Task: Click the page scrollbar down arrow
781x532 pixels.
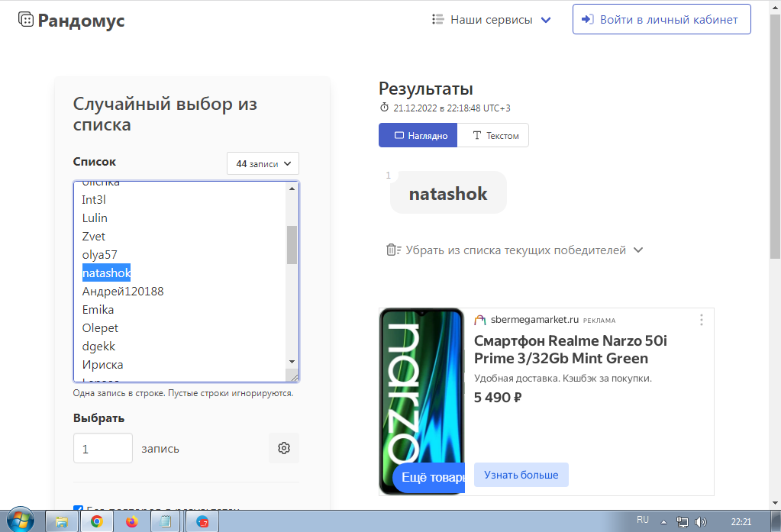Action: tap(775, 502)
